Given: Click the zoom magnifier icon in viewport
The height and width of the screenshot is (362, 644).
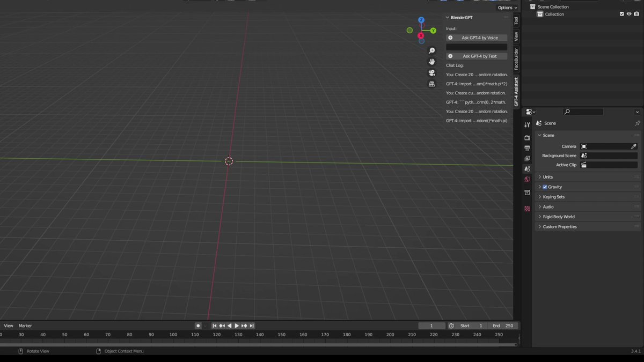Looking at the screenshot, I should [x=431, y=50].
